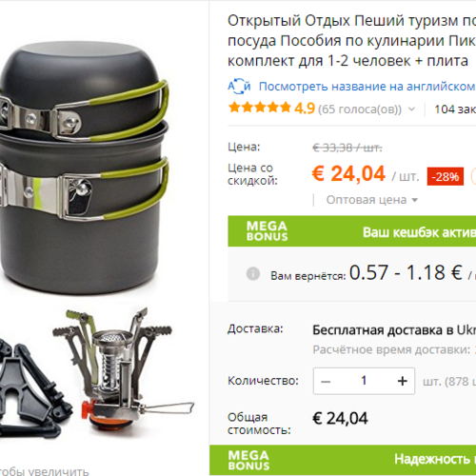Open the wholesale price dropdown
The width and height of the screenshot is (476, 476).
coord(372,200)
